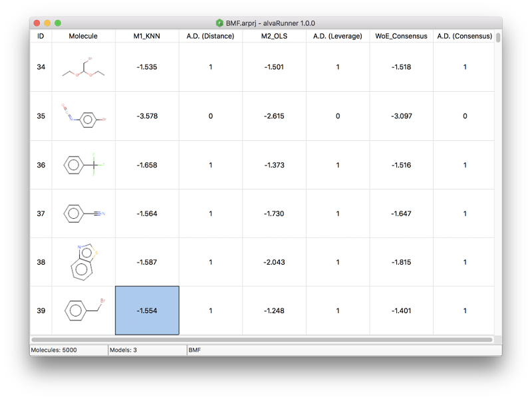The width and height of the screenshot is (532, 399).
Task: Click the benzothiazole structure in row 38
Action: (83, 262)
